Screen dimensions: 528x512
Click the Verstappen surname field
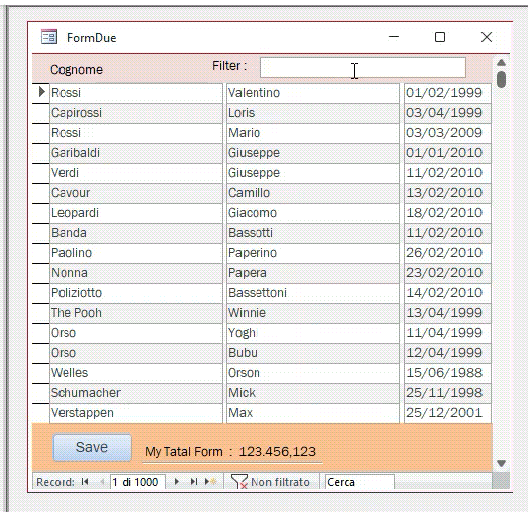coord(136,413)
